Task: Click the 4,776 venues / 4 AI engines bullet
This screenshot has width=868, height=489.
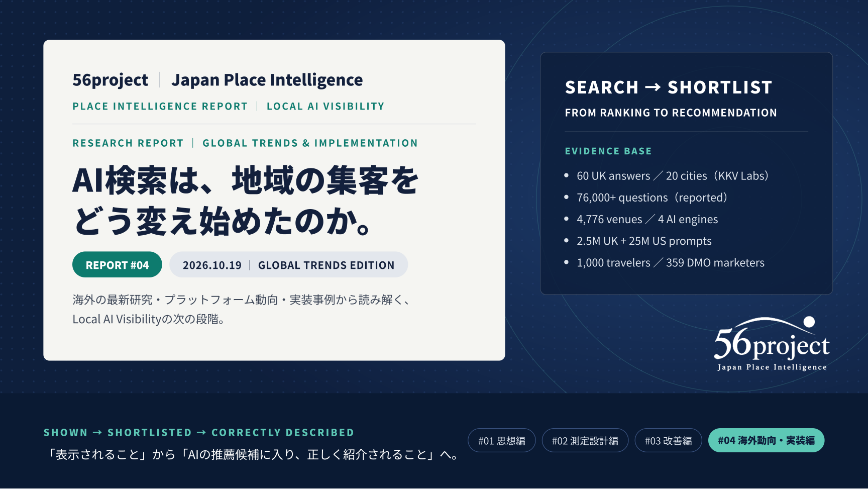Action: click(x=641, y=219)
